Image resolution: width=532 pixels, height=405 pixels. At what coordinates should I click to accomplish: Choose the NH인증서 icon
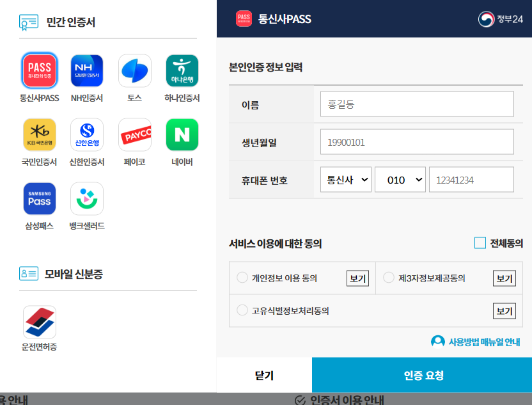87,70
